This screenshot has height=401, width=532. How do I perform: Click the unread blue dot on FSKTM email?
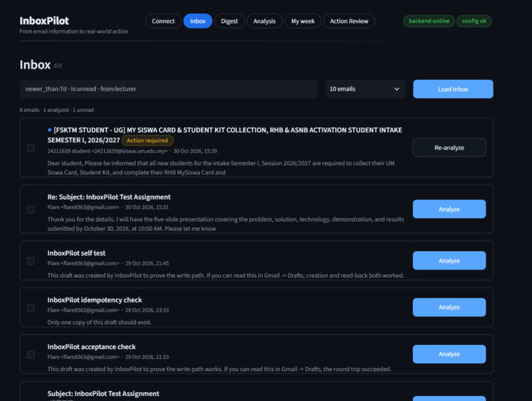click(50, 130)
